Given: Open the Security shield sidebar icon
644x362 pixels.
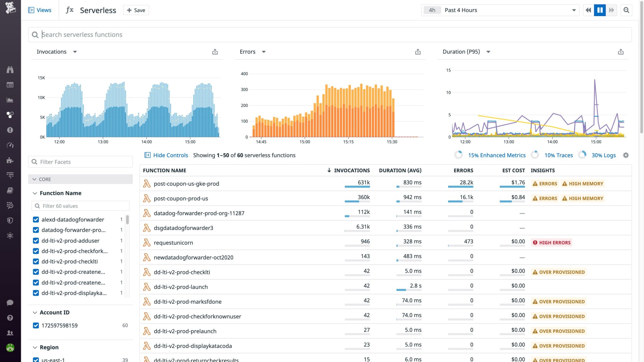Looking at the screenshot, I should (x=10, y=221).
